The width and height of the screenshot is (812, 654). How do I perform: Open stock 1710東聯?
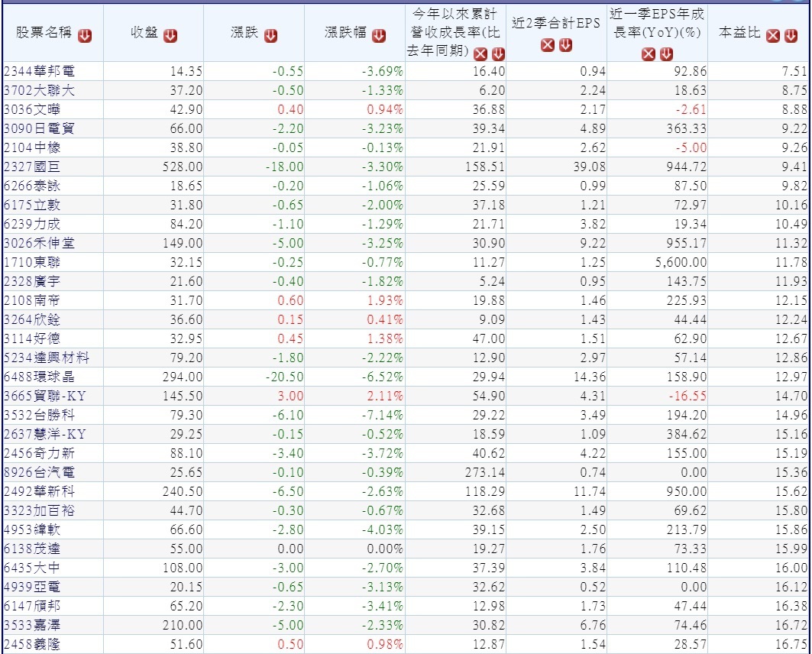[32, 263]
